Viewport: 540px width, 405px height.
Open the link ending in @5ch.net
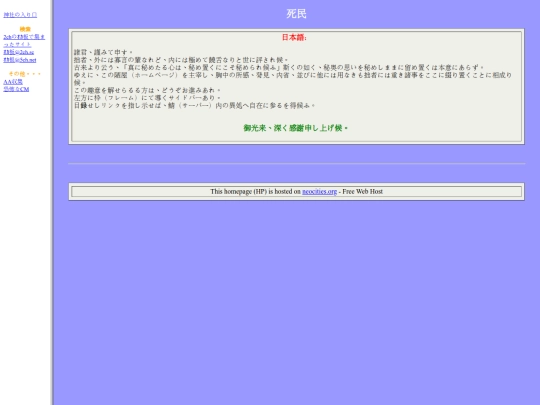[20, 60]
